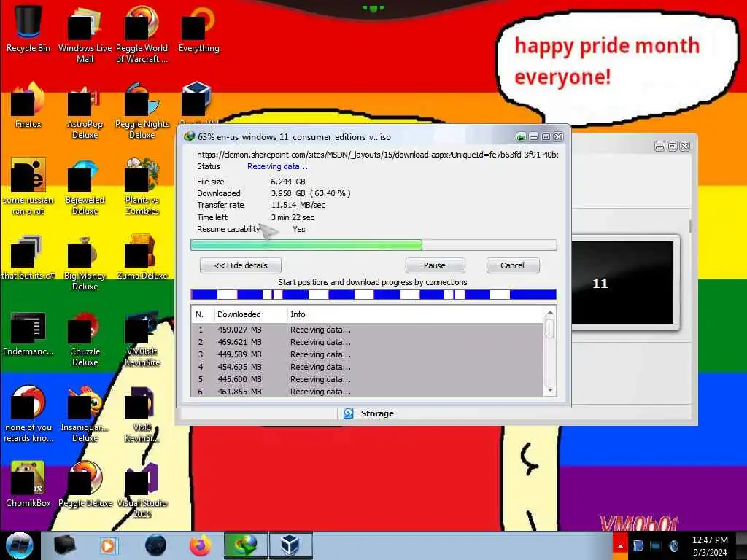Select connection row 1 with 459.027 MB
This screenshot has height=560, width=747.
tap(368, 330)
